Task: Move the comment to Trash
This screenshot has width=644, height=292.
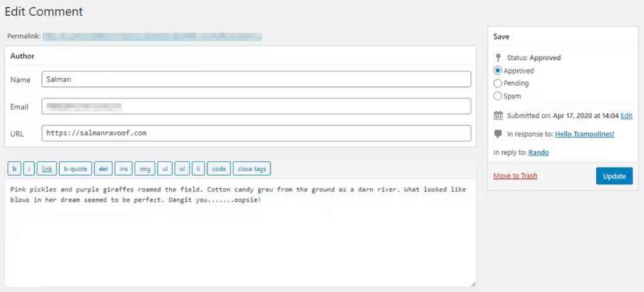Action: coord(515,176)
